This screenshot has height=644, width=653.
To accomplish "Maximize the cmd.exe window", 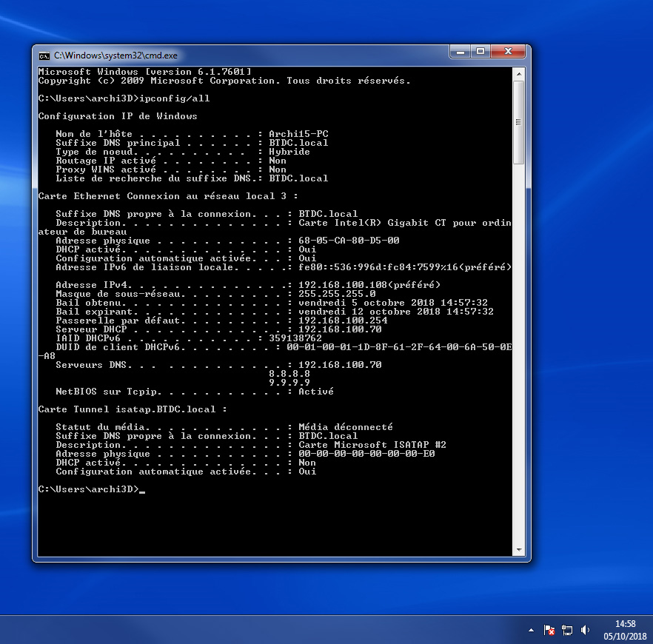I will click(480, 52).
